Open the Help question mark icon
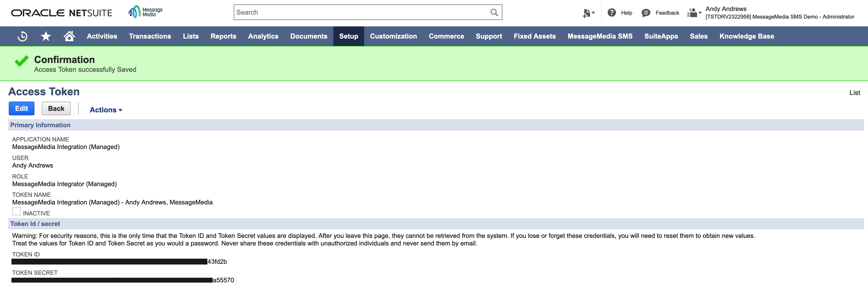Screen dimensions: 868x297 [x=611, y=12]
